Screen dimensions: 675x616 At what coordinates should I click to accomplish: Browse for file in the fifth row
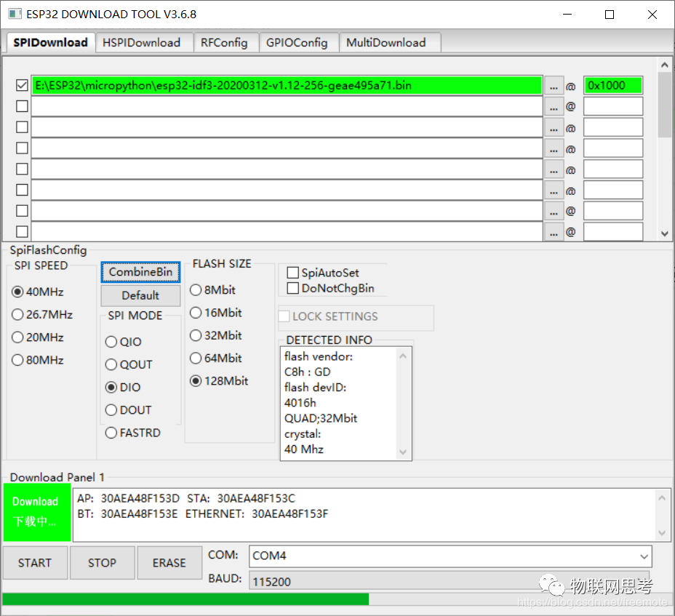tap(554, 169)
